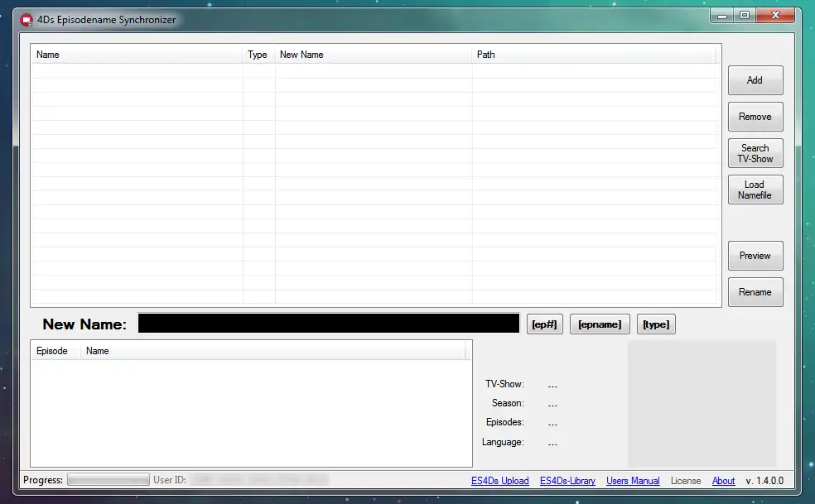
Task: Click the Episodes label
Action: point(504,422)
